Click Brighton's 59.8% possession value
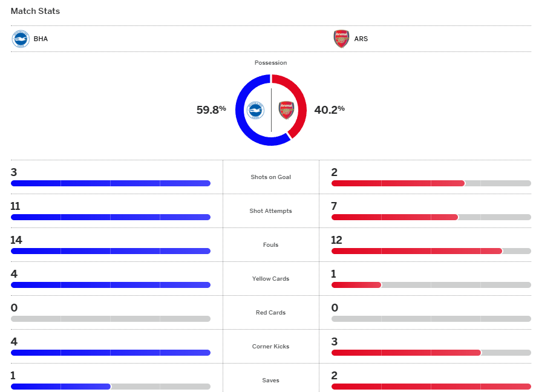This screenshot has height=392, width=536. (211, 109)
